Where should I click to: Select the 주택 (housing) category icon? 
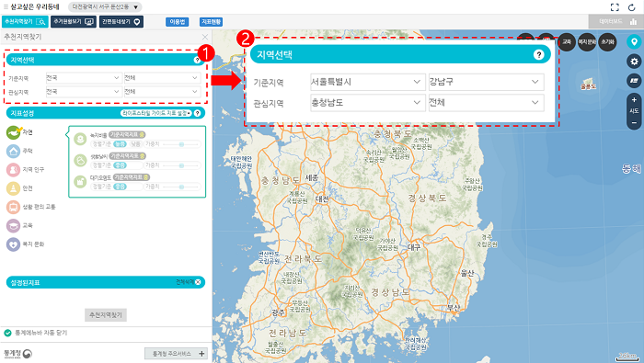(14, 151)
